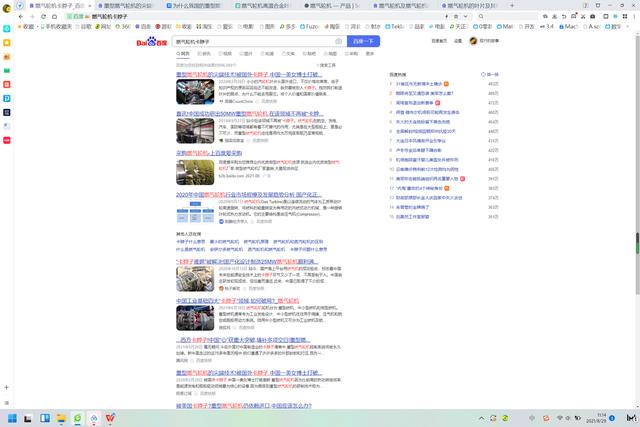Viewport: 640px width, 427px height.
Task: Click the Baidu account avatar in page header
Action: pyautogui.click(x=473, y=41)
